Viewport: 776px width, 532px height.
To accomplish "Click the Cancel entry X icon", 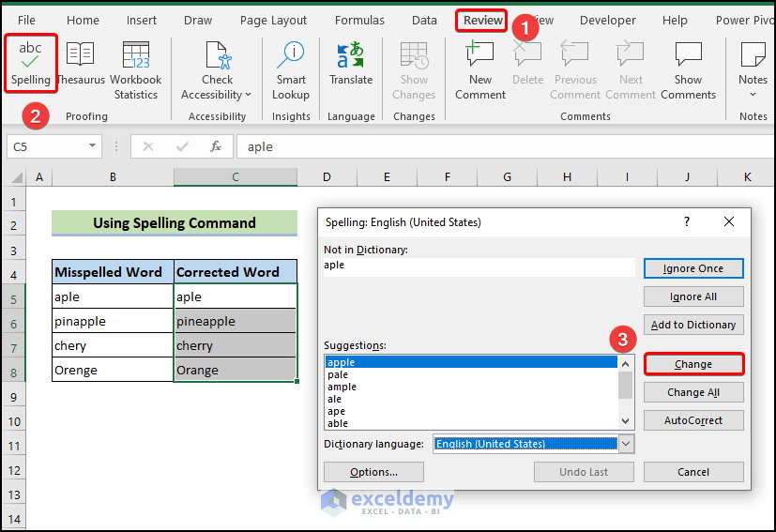I will 148,146.
